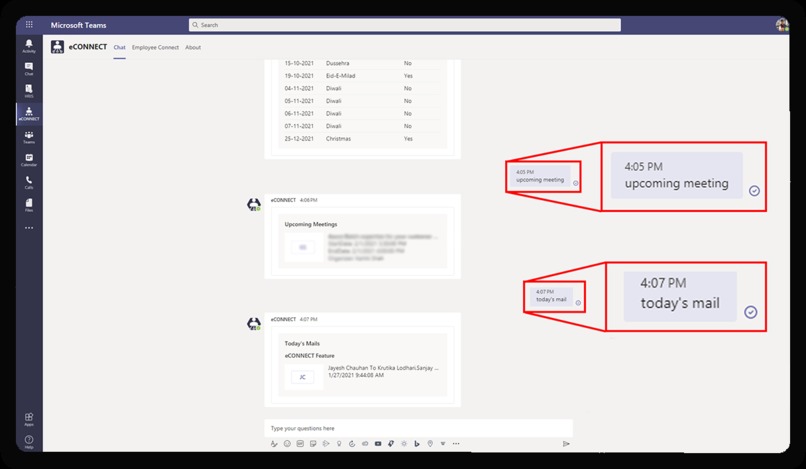Click the 04-11-2021 date cell
806x469 pixels.
click(299, 88)
